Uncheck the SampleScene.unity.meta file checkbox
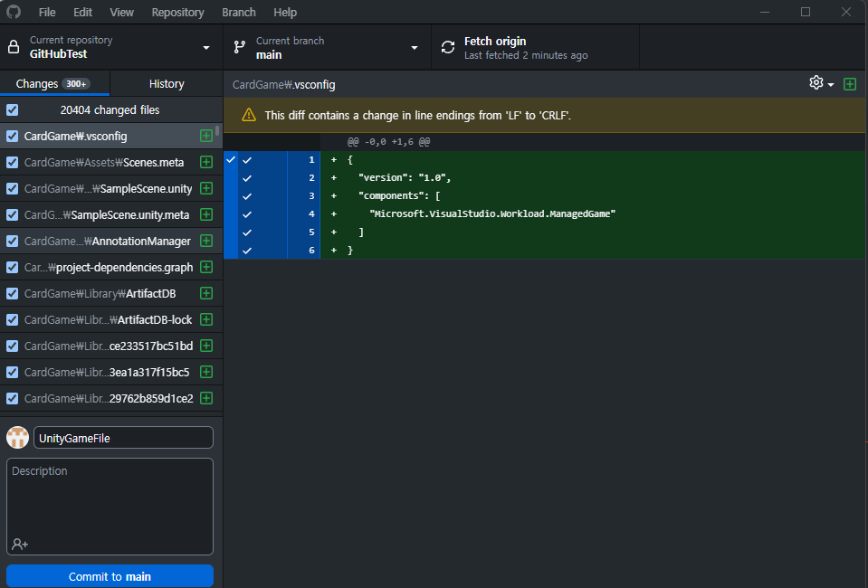 [x=12, y=214]
